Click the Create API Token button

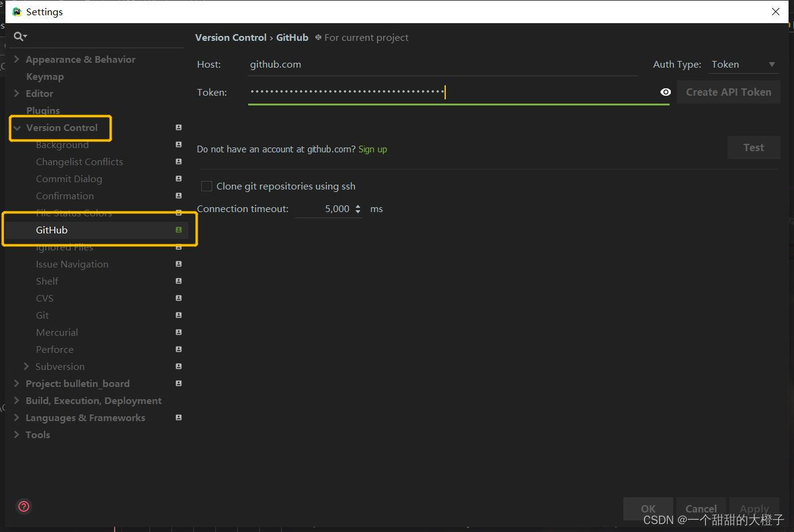[x=728, y=92]
